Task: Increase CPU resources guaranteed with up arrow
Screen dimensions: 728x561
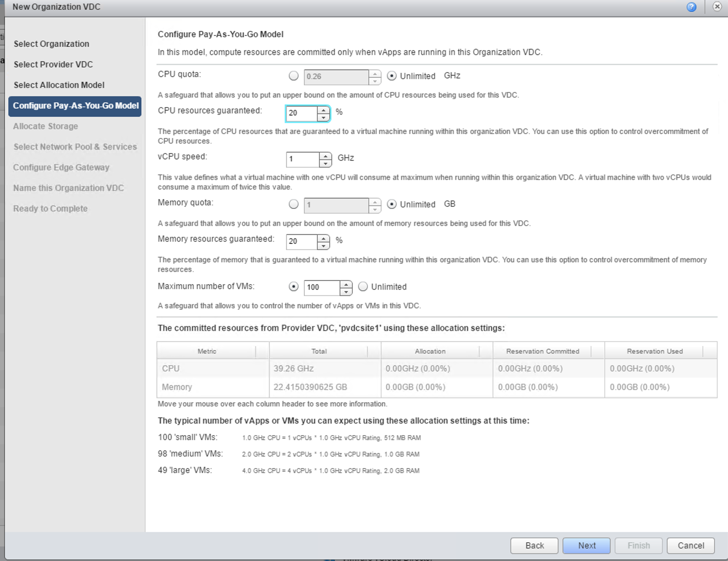Action: (x=323, y=110)
